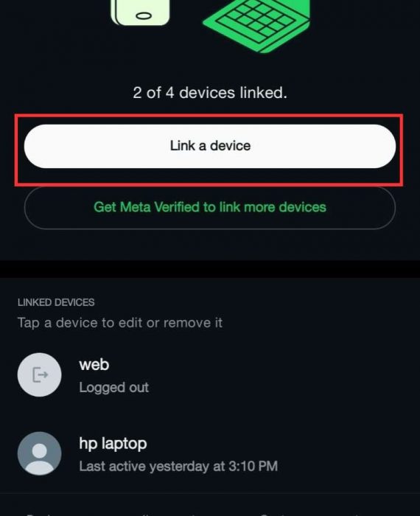Click the logged-out icon beside web

39,374
